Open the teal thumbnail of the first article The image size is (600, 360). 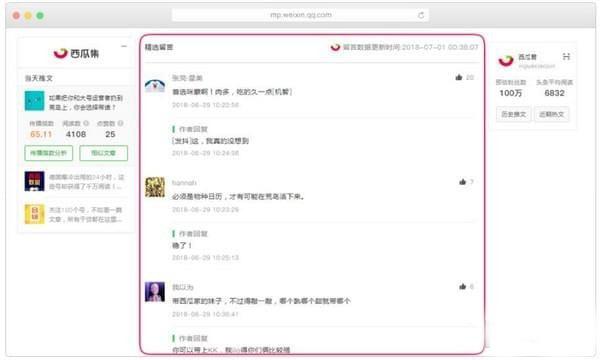(x=34, y=101)
